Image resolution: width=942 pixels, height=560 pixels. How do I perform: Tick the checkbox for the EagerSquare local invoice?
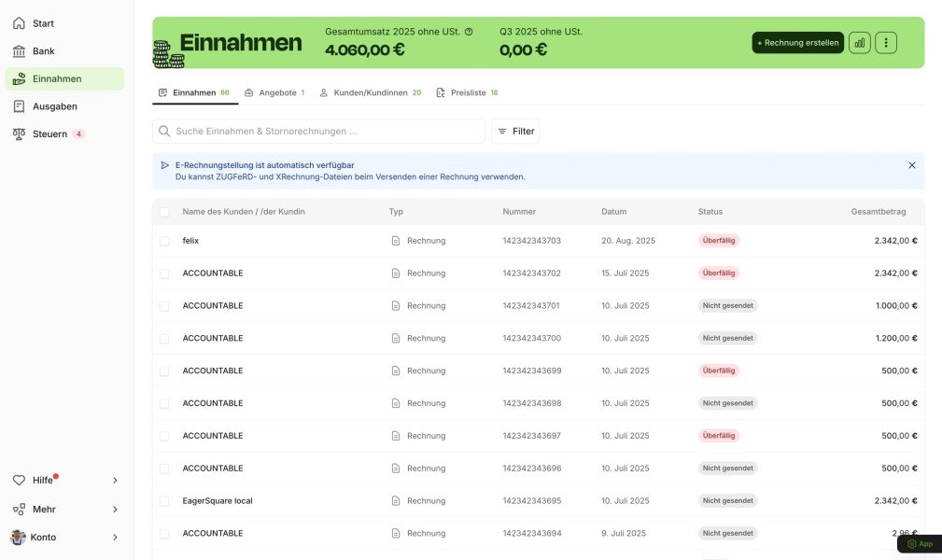[164, 500]
